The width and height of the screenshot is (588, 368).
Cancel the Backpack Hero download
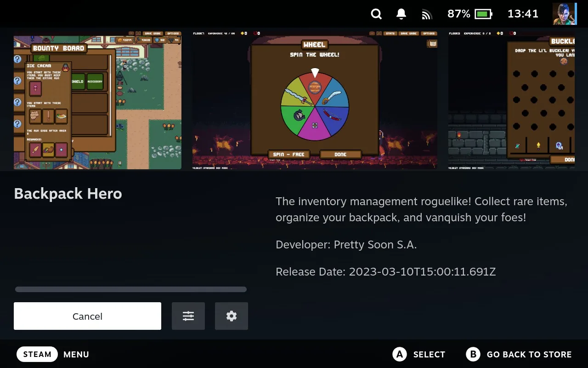tap(87, 316)
